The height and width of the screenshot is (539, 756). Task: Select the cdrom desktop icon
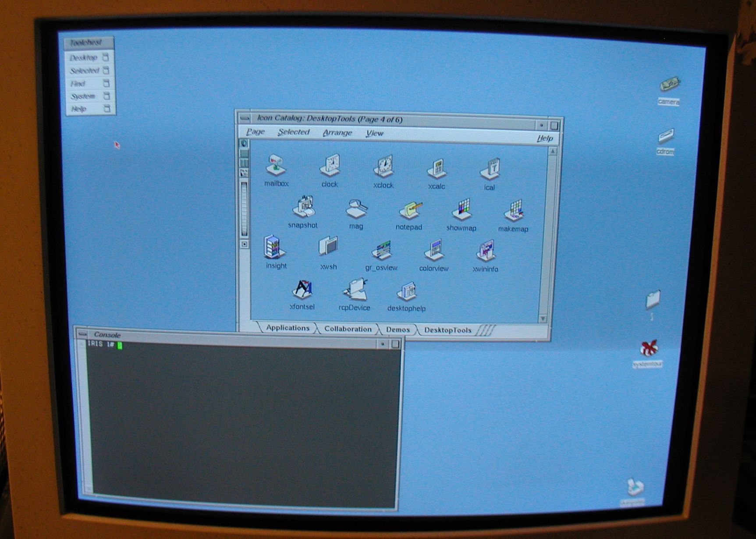(x=666, y=135)
